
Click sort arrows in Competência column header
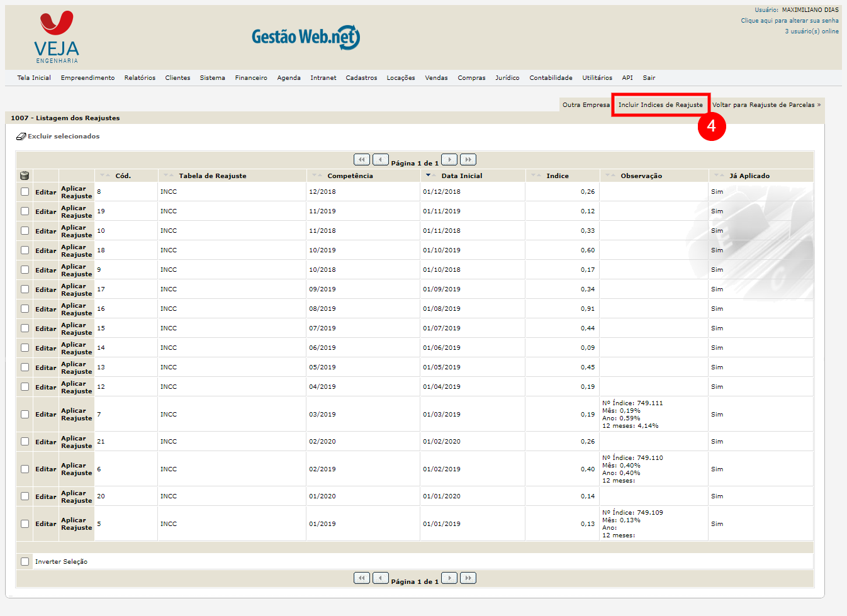[x=317, y=176]
